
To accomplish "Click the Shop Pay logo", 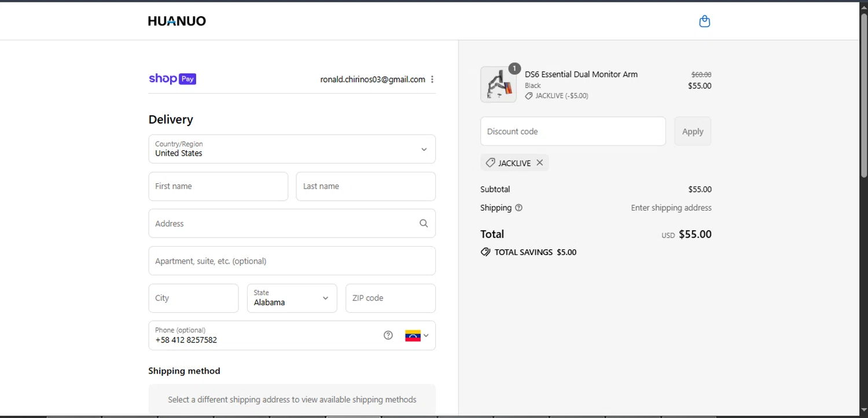I will click(172, 79).
